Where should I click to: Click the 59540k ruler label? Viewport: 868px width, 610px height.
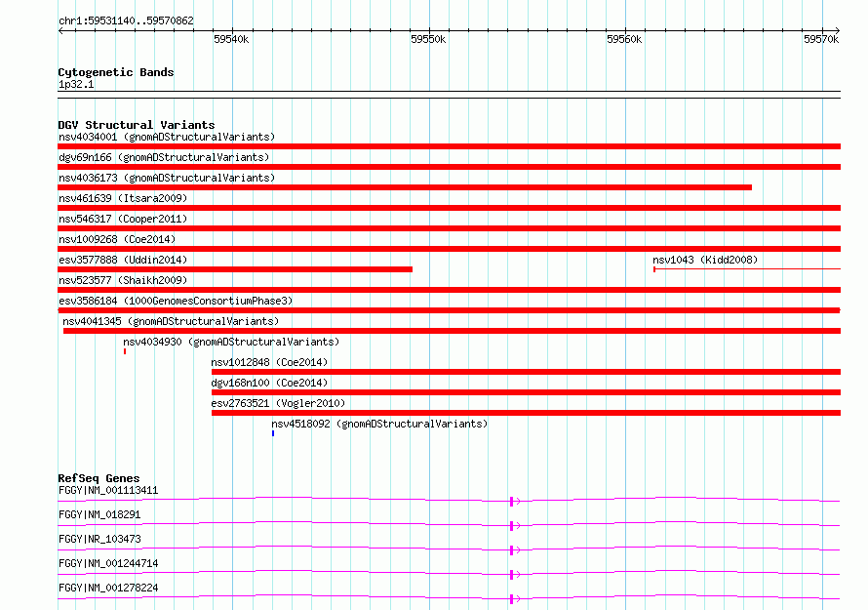point(231,39)
